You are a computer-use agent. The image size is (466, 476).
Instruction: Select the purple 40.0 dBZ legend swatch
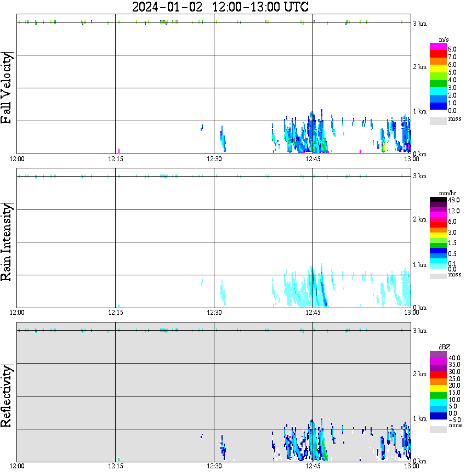coord(438,355)
